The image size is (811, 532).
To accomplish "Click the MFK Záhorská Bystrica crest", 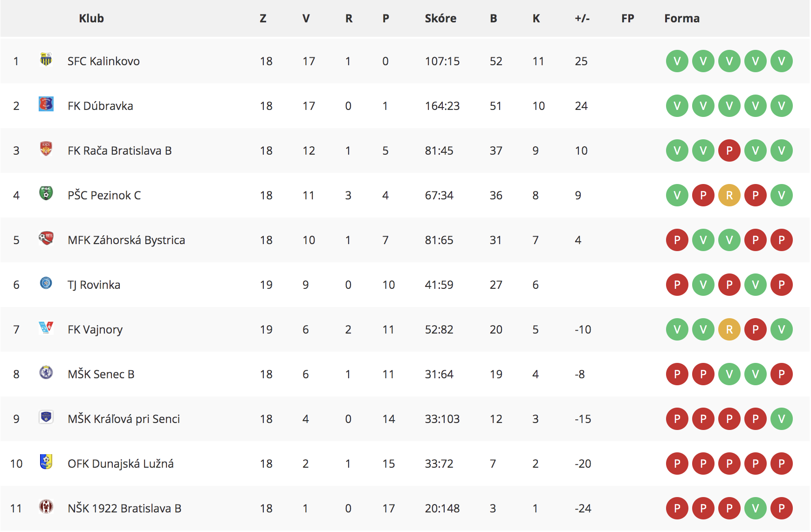I will coord(46,238).
